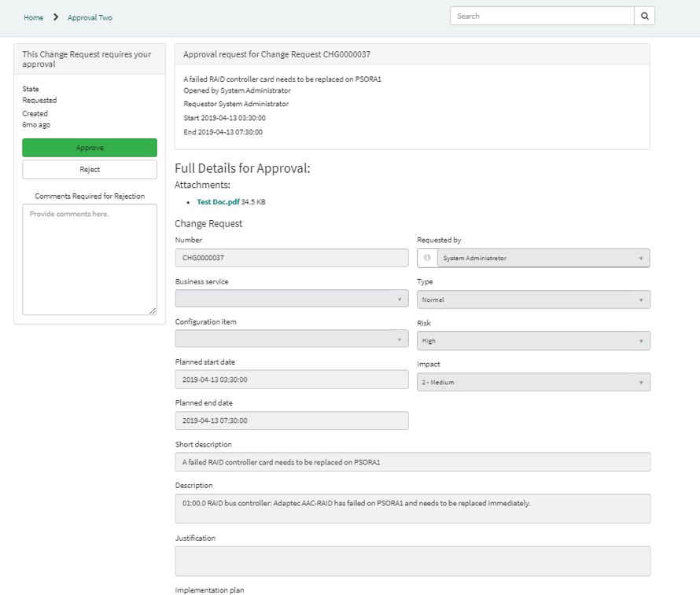Click the breadcrumb chevron arrow after Home
The width and height of the screenshot is (700, 595).
56,17
